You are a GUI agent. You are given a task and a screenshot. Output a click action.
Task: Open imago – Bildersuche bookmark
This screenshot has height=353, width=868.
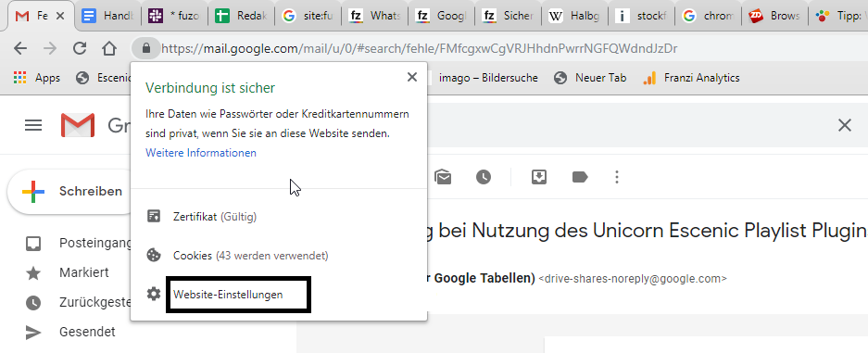coord(488,78)
